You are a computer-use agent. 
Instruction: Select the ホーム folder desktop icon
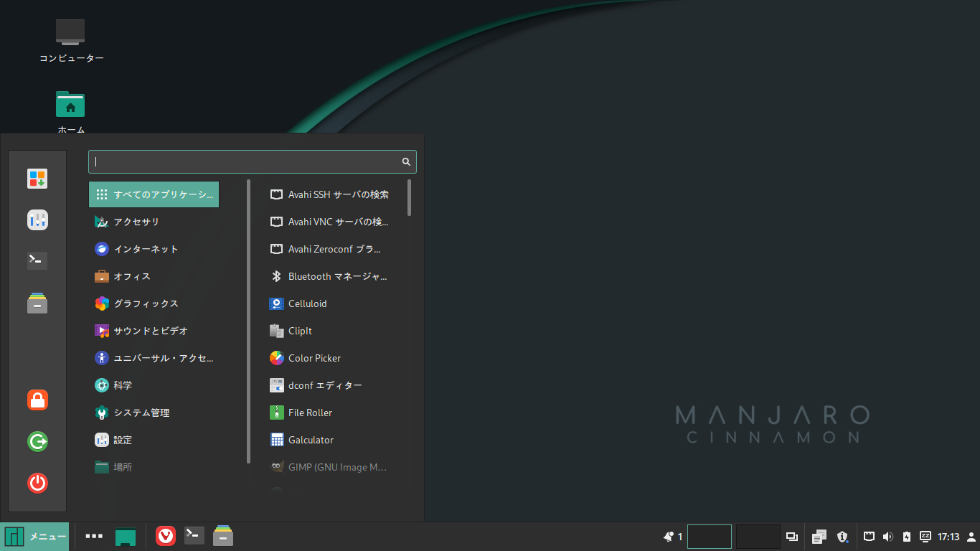tap(71, 112)
